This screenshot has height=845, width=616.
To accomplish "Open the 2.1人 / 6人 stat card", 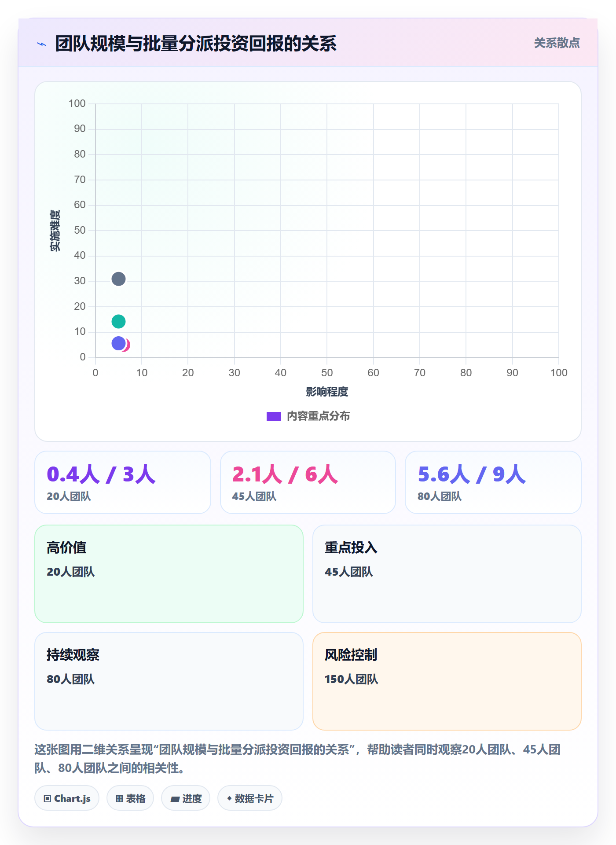I will (x=308, y=482).
